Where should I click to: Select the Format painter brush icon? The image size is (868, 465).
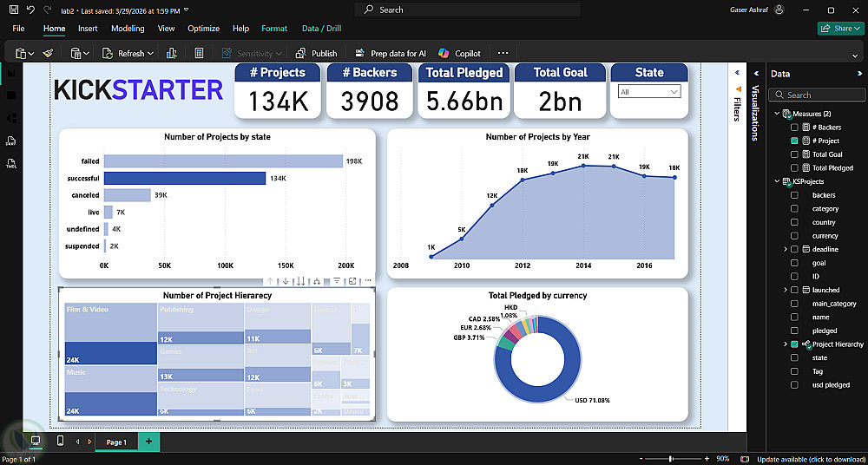coord(48,53)
